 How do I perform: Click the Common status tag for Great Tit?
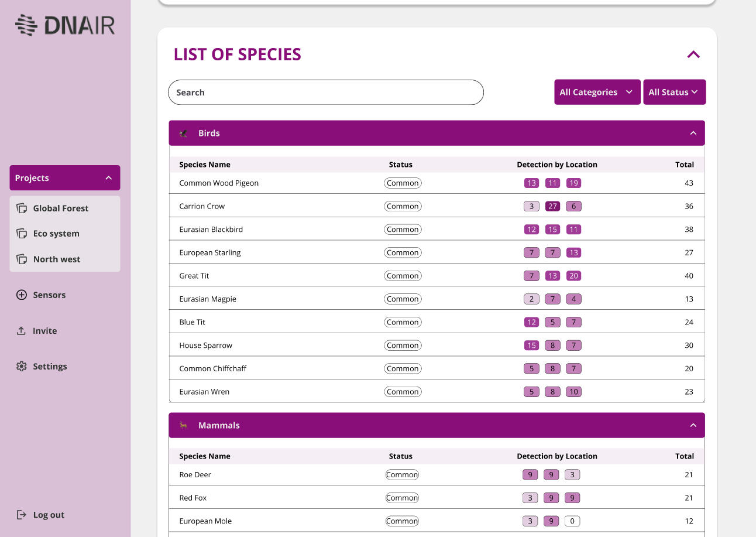pyautogui.click(x=403, y=276)
